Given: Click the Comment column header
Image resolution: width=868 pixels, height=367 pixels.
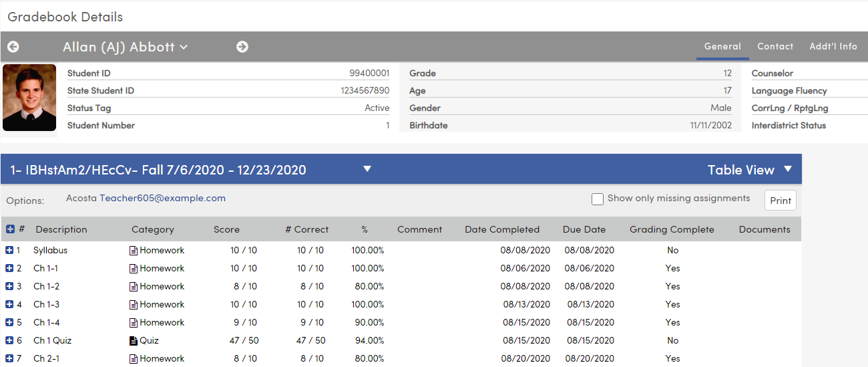Looking at the screenshot, I should click(x=419, y=229).
